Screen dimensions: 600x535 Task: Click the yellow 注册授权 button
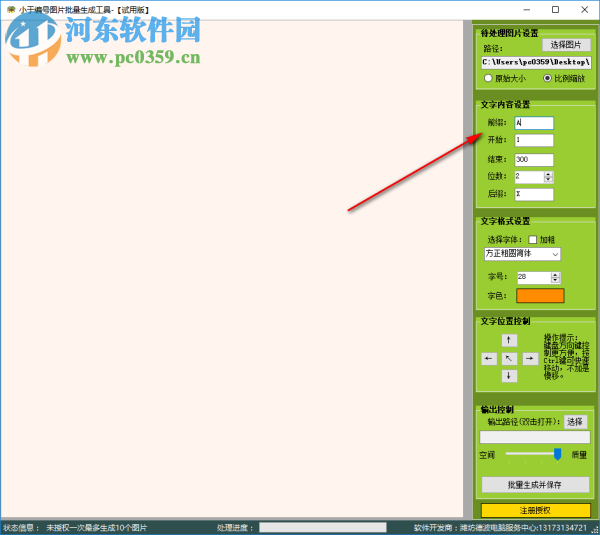pyautogui.click(x=535, y=510)
